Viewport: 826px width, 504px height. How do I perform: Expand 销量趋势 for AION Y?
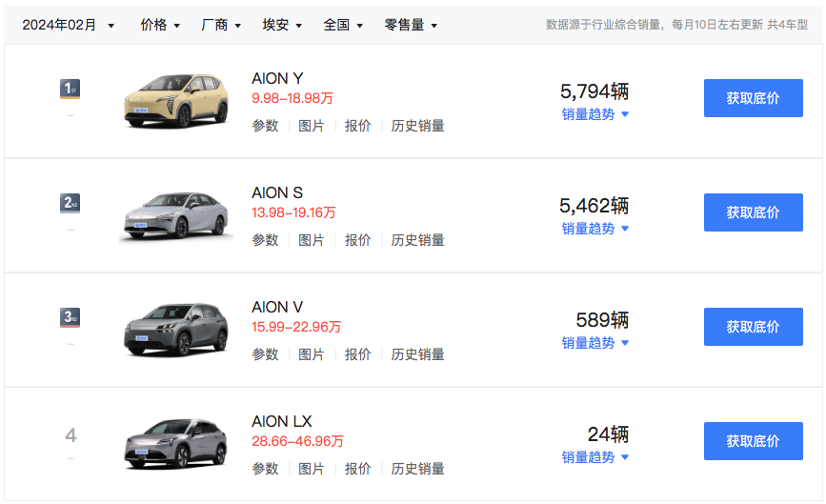(595, 114)
